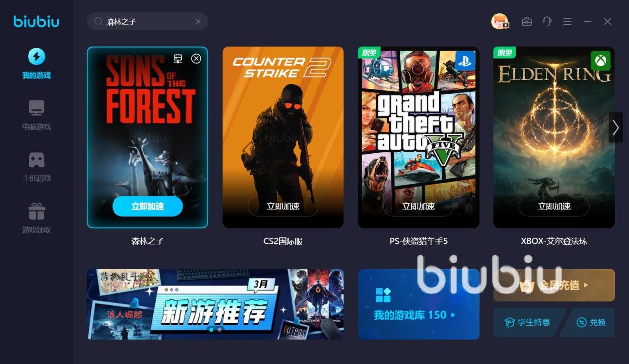Open 游戏领取 gift section
The image size is (629, 364).
click(x=36, y=218)
